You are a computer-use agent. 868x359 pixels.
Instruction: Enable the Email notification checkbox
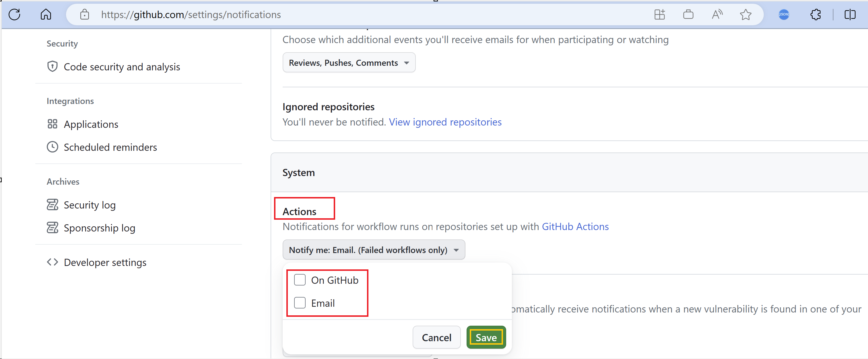(x=300, y=303)
